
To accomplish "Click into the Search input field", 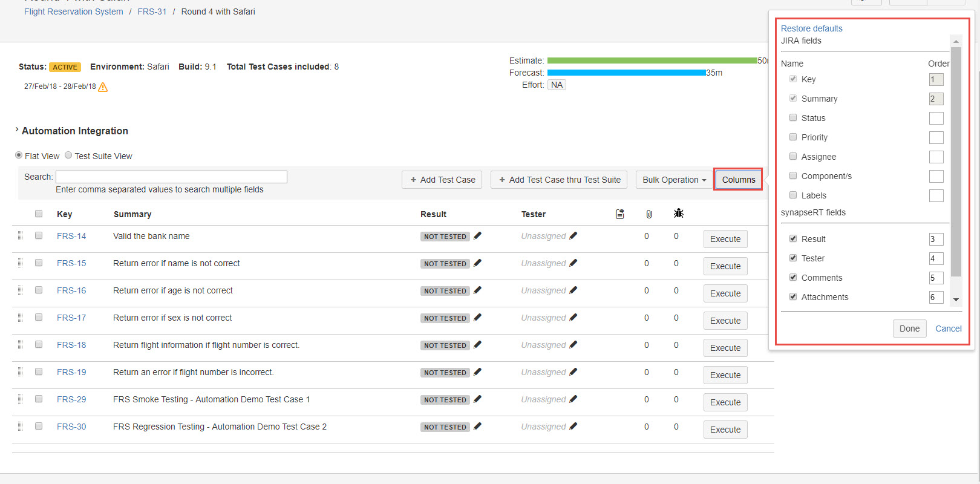I will [x=171, y=177].
